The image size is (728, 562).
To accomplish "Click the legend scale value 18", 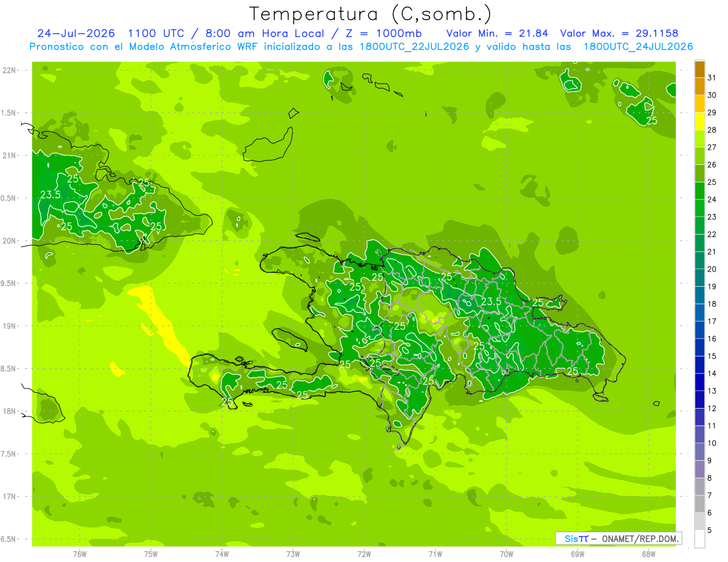I will [712, 304].
